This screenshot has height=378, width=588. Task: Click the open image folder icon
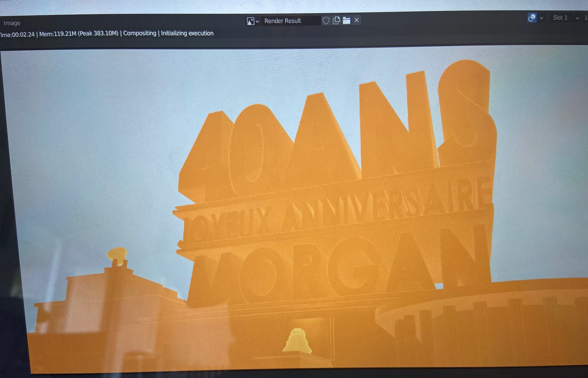[x=346, y=20]
